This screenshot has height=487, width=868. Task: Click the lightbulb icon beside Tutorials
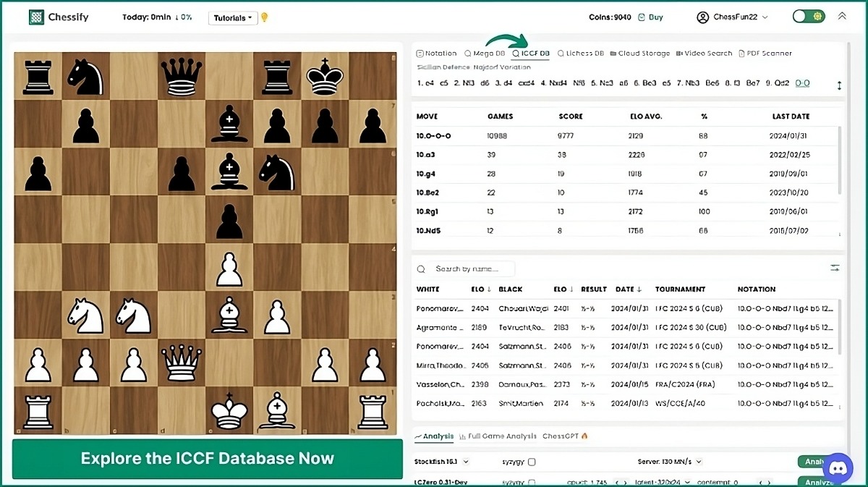(x=265, y=17)
